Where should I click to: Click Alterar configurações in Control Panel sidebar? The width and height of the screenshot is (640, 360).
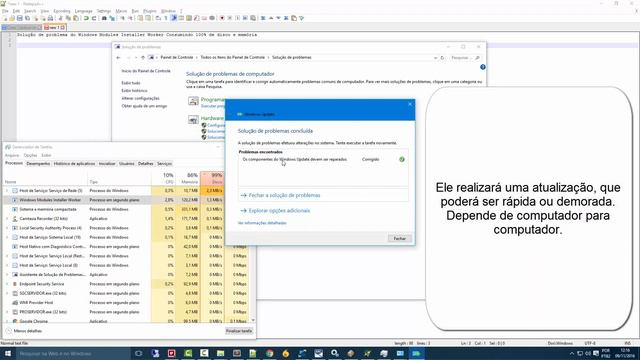pos(140,98)
